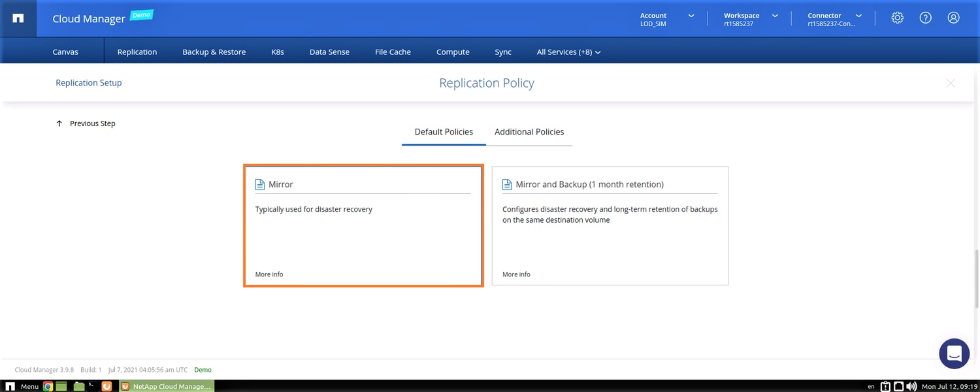980x392 pixels.
Task: Click the up arrow beside Previous Step
Action: pyautogui.click(x=59, y=123)
